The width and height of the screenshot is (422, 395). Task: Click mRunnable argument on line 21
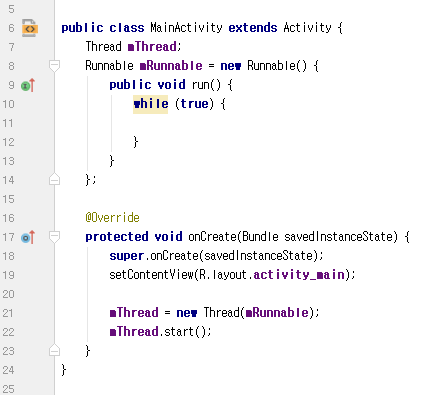pyautogui.click(x=277, y=313)
